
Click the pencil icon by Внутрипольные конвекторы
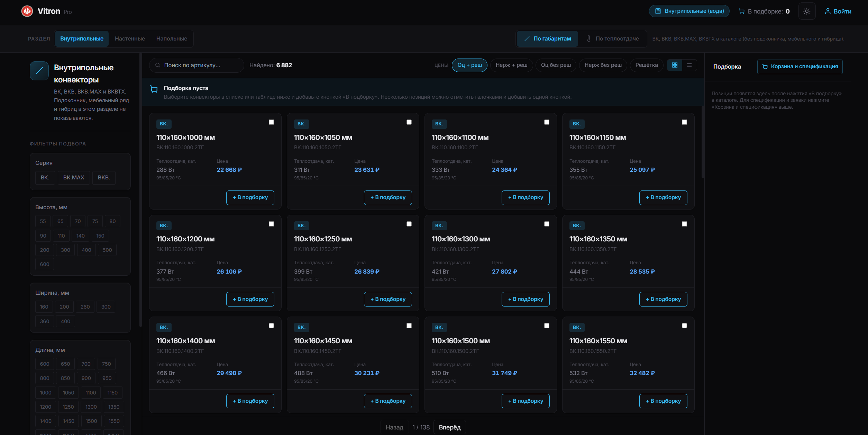tap(39, 71)
